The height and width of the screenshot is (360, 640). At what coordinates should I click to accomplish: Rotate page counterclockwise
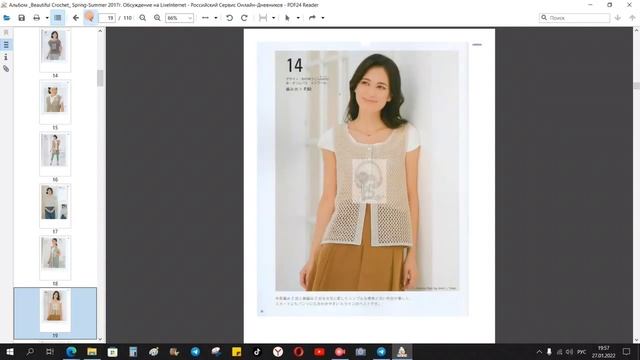229,18
